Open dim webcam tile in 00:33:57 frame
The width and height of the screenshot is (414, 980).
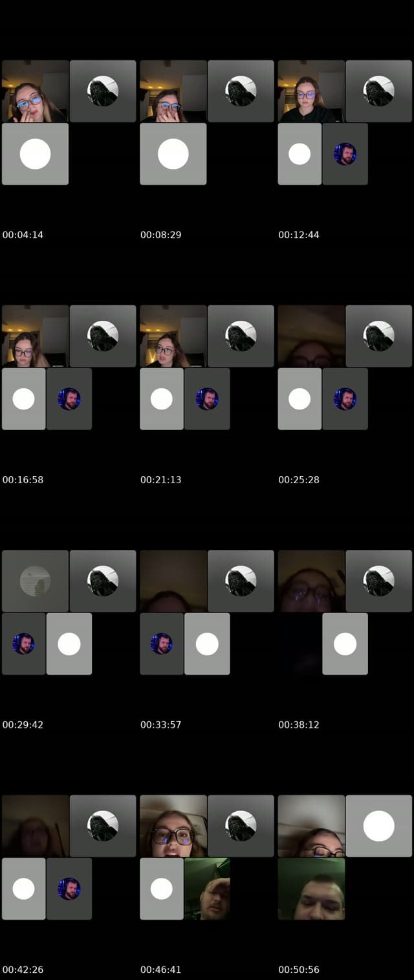point(173,581)
